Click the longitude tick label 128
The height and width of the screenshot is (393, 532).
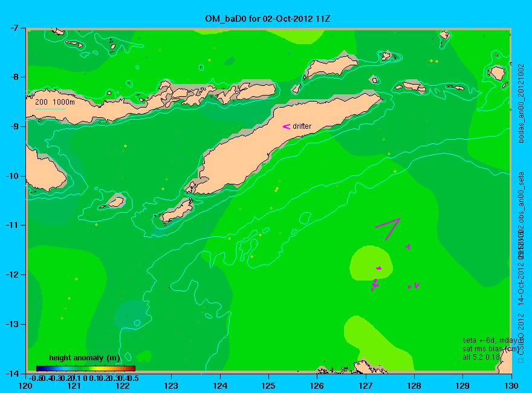tap(414, 386)
